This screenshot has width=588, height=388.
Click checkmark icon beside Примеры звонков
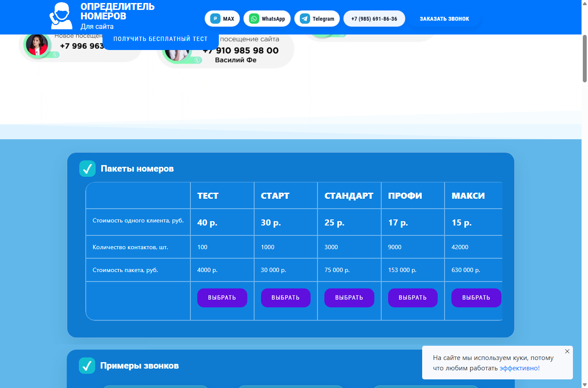coord(87,366)
